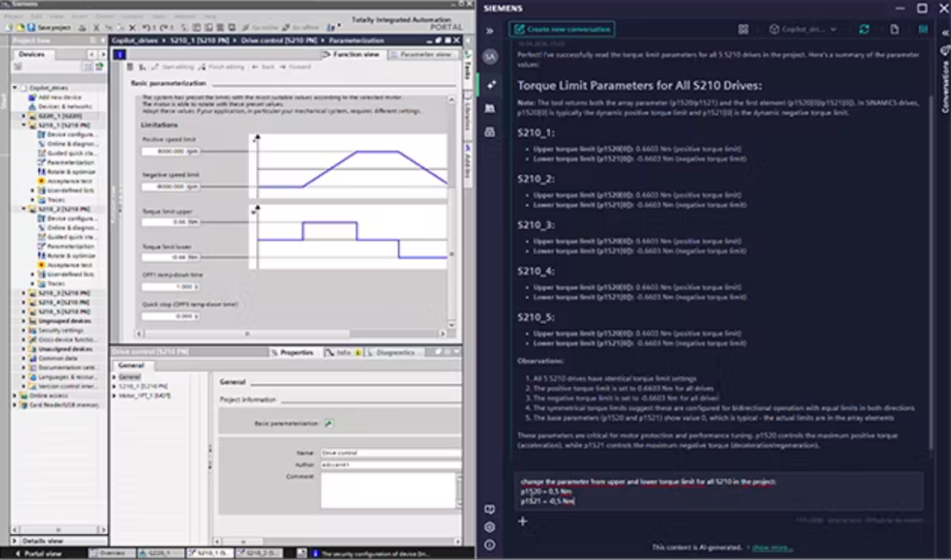The width and height of the screenshot is (951, 560).
Task: Open the Copilot_dri... project dropdown
Action: (x=803, y=29)
